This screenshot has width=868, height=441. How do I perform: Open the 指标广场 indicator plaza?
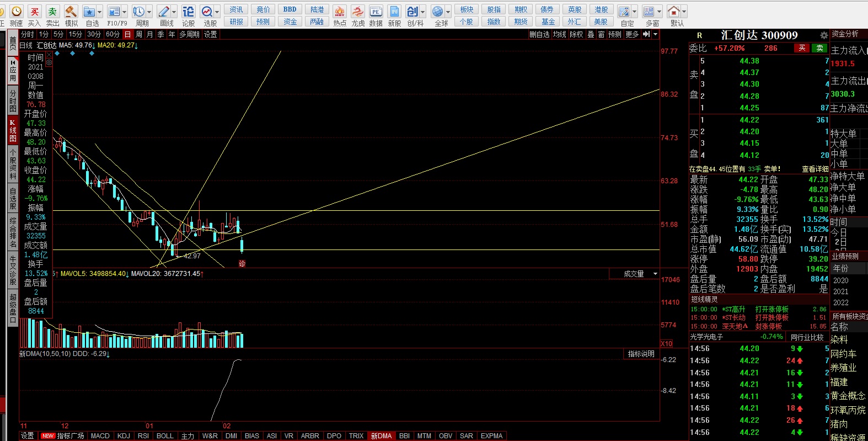click(x=71, y=436)
